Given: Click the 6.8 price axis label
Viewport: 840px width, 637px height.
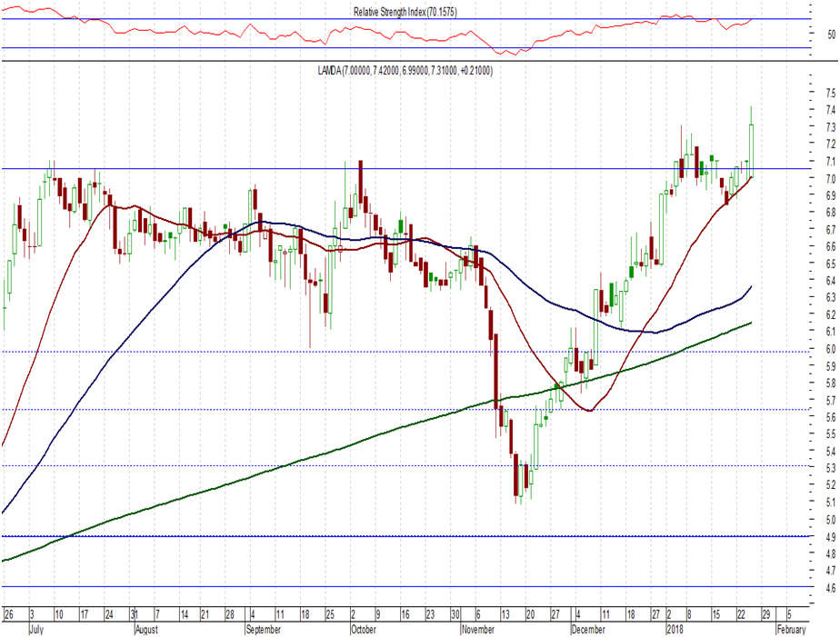Looking at the screenshot, I should (830, 213).
